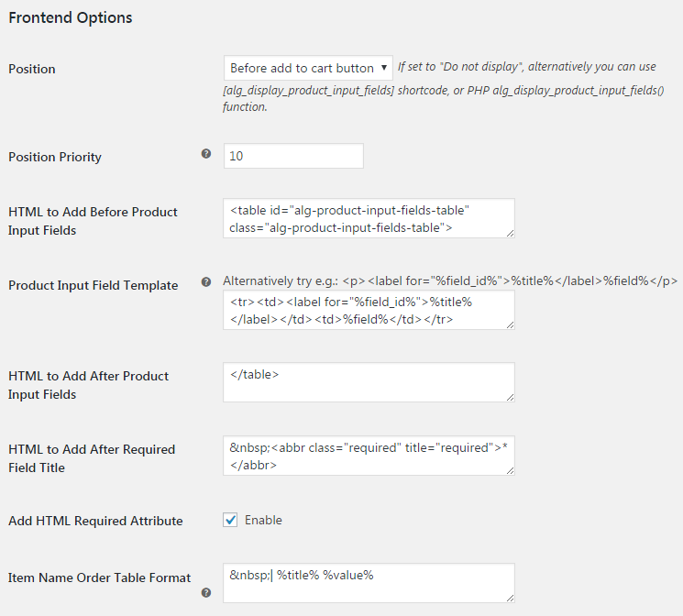Click the HTML to Add After Product textarea
Image resolution: width=683 pixels, height=616 pixels.
(x=369, y=382)
